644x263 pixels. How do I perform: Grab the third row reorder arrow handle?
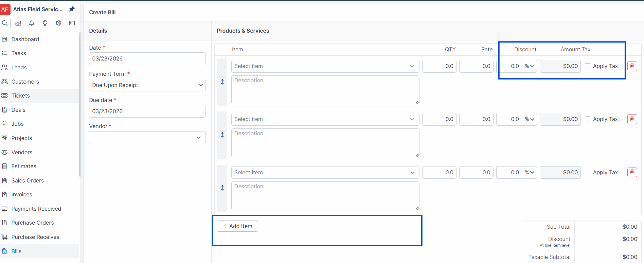pos(222,188)
